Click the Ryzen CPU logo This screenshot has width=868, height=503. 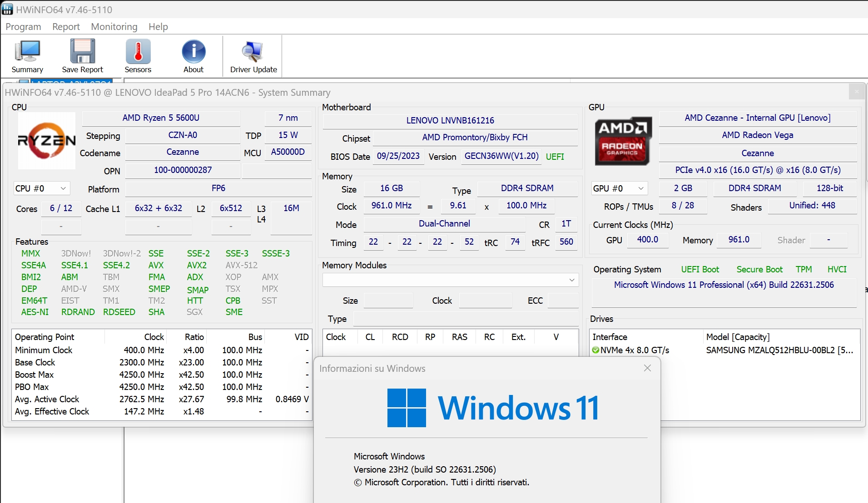(46, 141)
